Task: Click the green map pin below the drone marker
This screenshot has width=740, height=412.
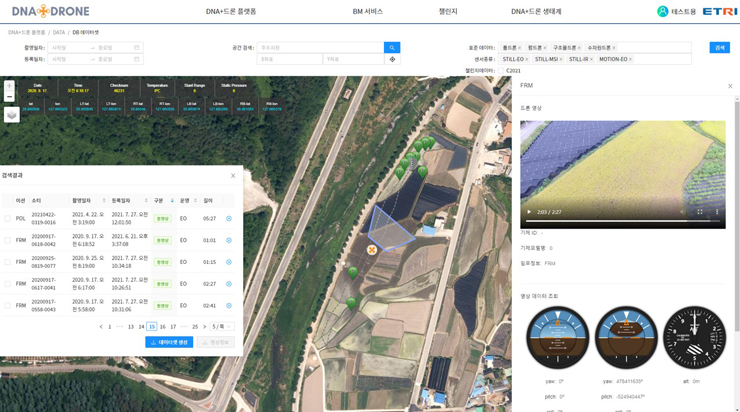Action: (x=353, y=273)
